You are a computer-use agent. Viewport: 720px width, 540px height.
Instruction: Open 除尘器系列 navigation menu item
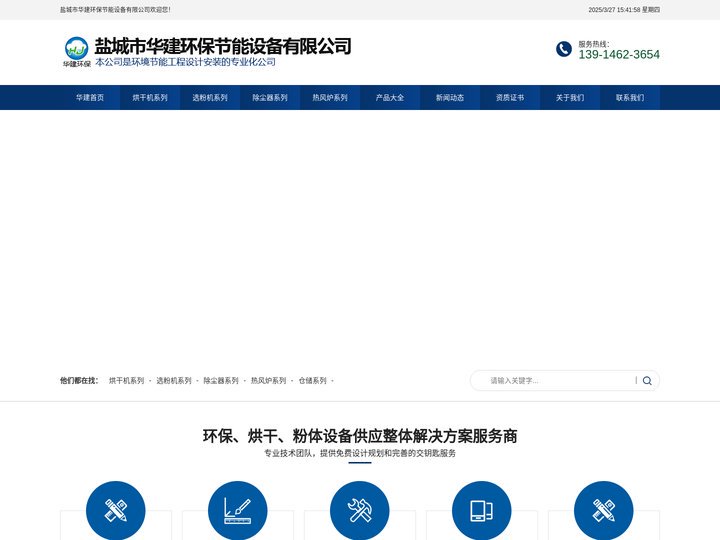[x=270, y=97]
